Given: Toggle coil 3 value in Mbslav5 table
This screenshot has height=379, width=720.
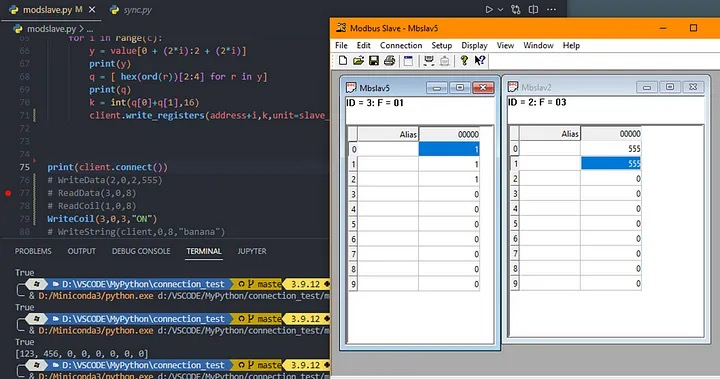Looking at the screenshot, I should (x=449, y=194).
